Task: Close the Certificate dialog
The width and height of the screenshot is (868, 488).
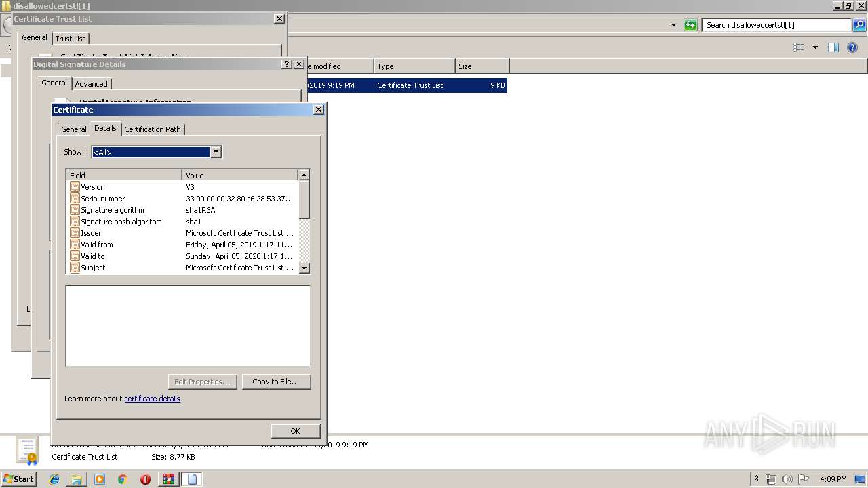Action: tap(319, 110)
